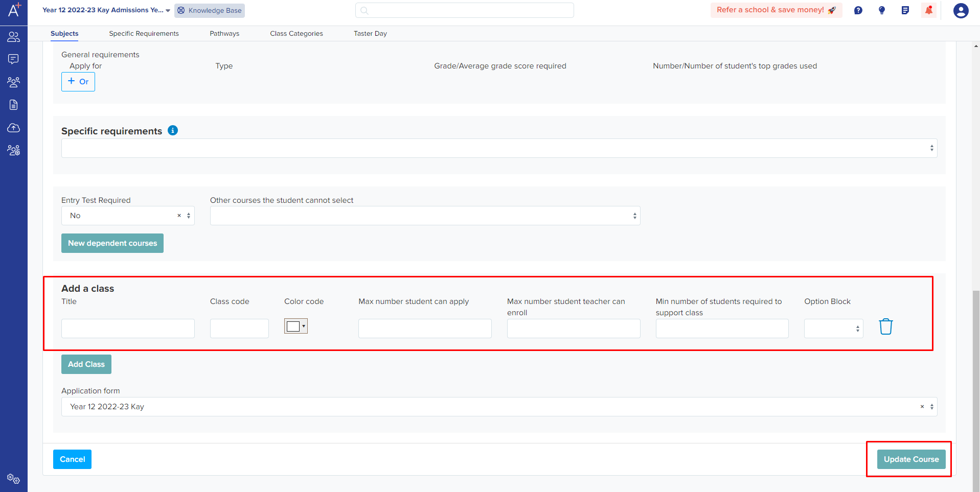Click the Add Class button
This screenshot has height=492, width=980.
(x=86, y=364)
